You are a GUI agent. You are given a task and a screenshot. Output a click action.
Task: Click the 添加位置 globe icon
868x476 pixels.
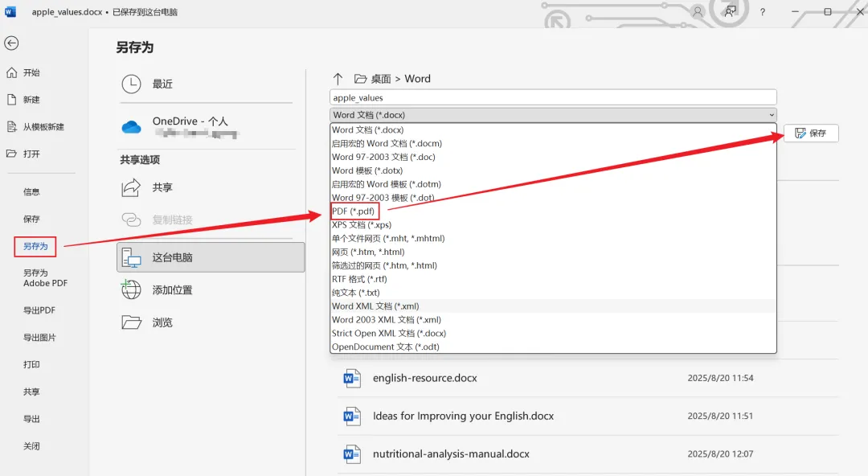point(131,289)
